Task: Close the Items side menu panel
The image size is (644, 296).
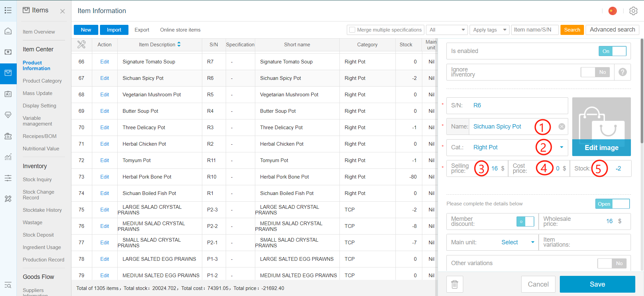Action: point(62,11)
